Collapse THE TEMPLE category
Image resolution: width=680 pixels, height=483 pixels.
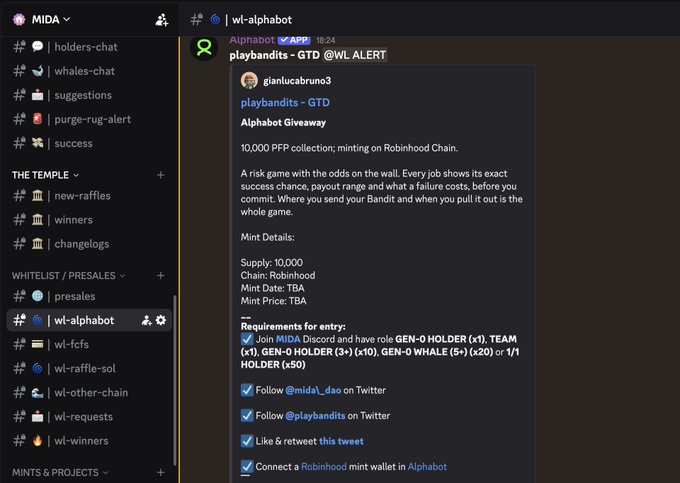[x=45, y=175]
